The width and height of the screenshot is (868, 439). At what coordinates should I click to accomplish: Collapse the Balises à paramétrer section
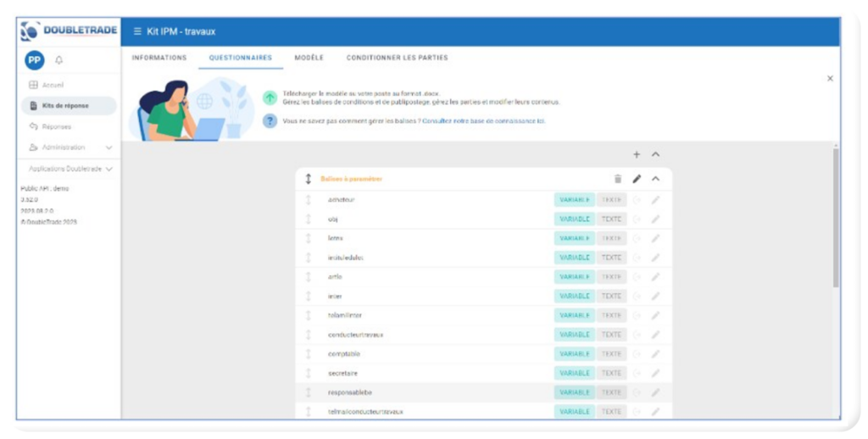[x=655, y=179]
